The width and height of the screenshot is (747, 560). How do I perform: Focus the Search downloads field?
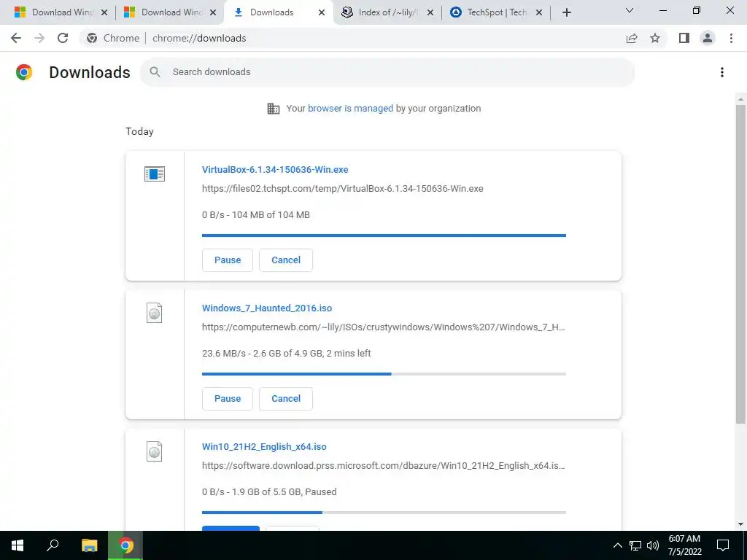pos(387,72)
